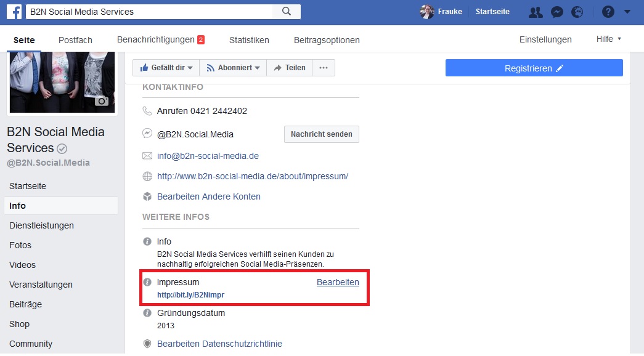Click the envelope icon beside email
Image resolution: width=644 pixels, height=356 pixels.
click(x=147, y=156)
